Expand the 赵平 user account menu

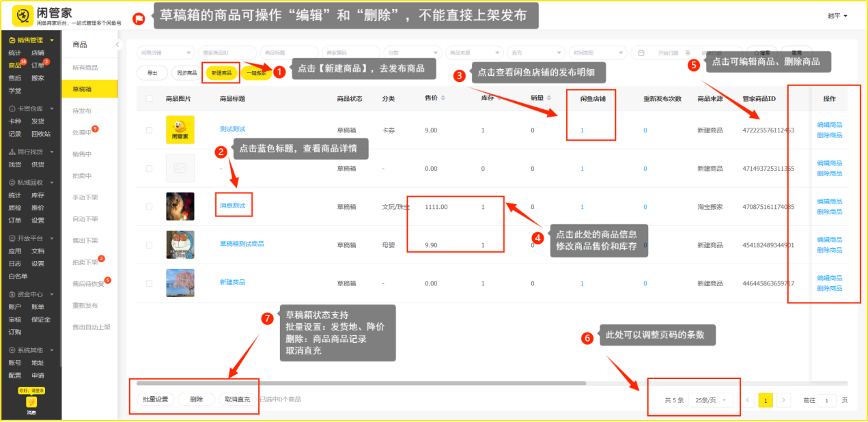tap(837, 16)
